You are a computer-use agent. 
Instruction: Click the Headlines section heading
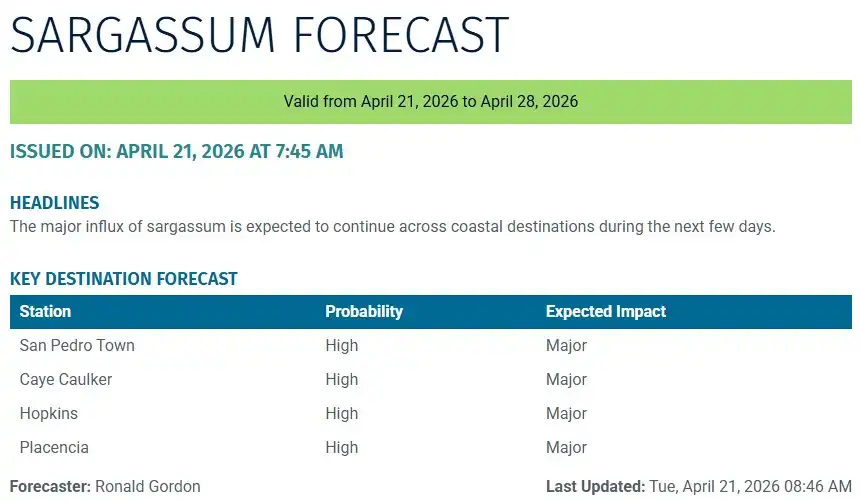(55, 203)
